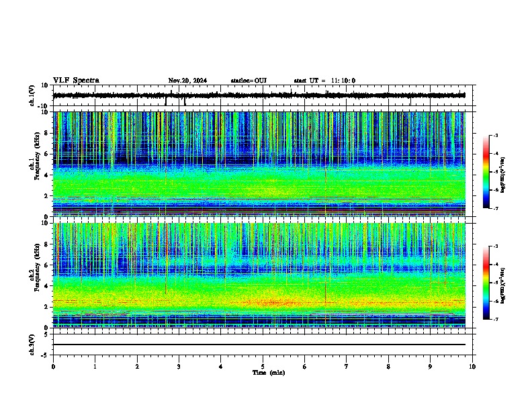
Task: Click the large downward spike in ch.1 waveform
Action: (165, 101)
